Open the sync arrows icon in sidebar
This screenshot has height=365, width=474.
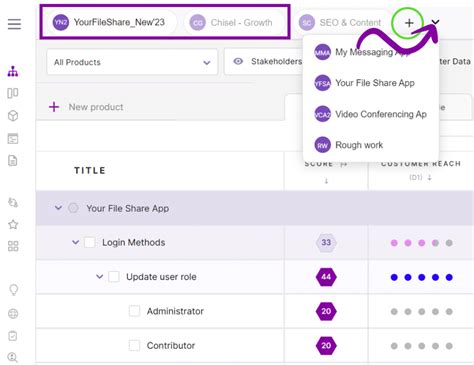coord(13,202)
